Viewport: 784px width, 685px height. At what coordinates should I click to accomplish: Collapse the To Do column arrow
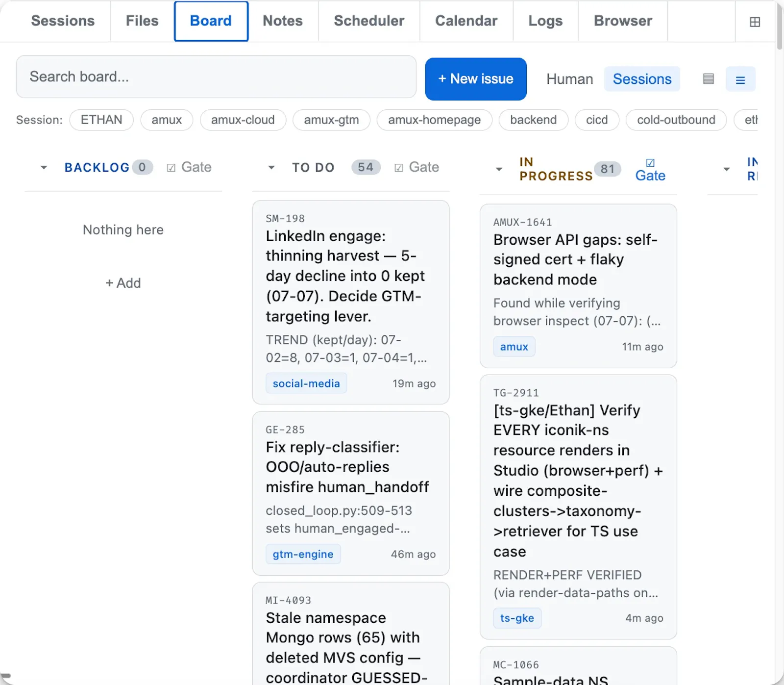pyautogui.click(x=271, y=168)
